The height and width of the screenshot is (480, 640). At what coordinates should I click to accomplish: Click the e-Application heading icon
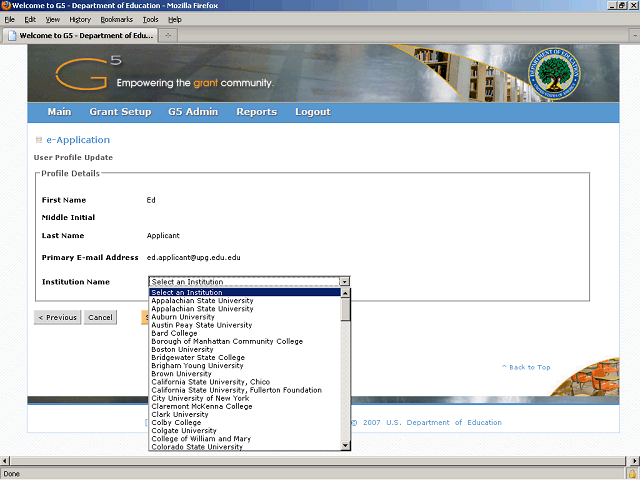(x=39, y=140)
